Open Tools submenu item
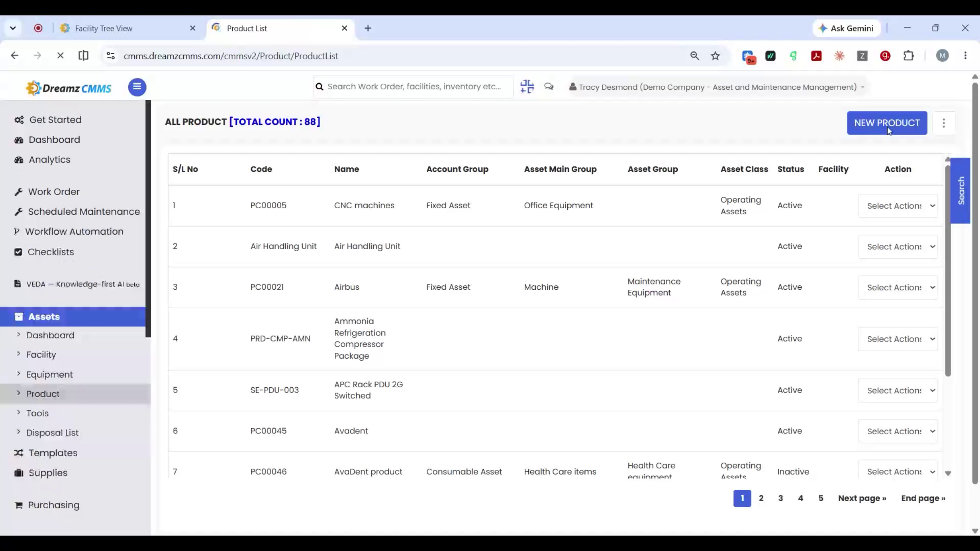 (37, 413)
